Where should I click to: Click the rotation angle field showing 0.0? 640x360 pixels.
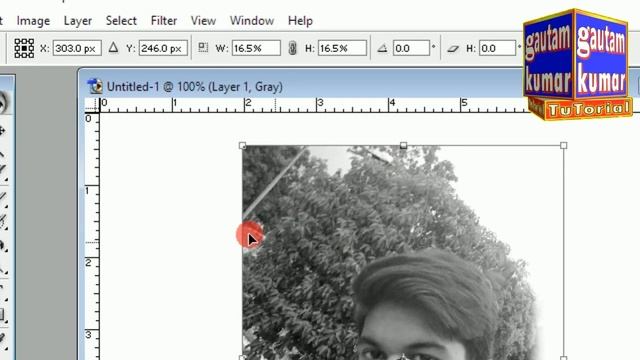[411, 48]
